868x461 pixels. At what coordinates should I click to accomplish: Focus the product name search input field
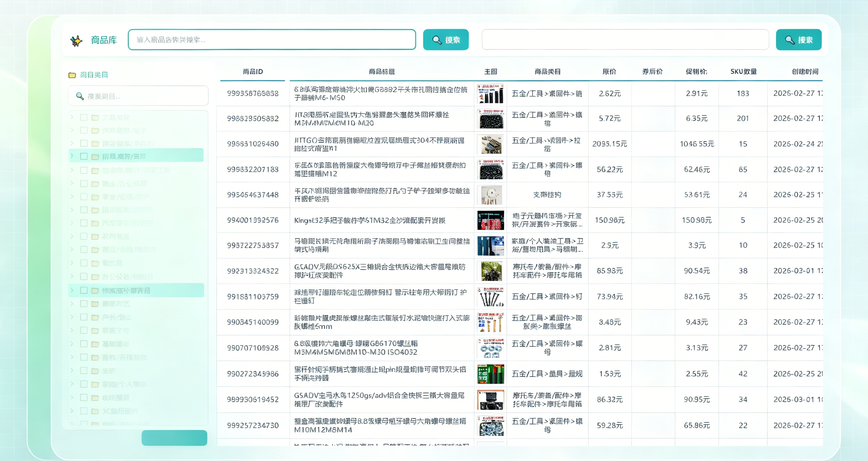click(x=272, y=40)
